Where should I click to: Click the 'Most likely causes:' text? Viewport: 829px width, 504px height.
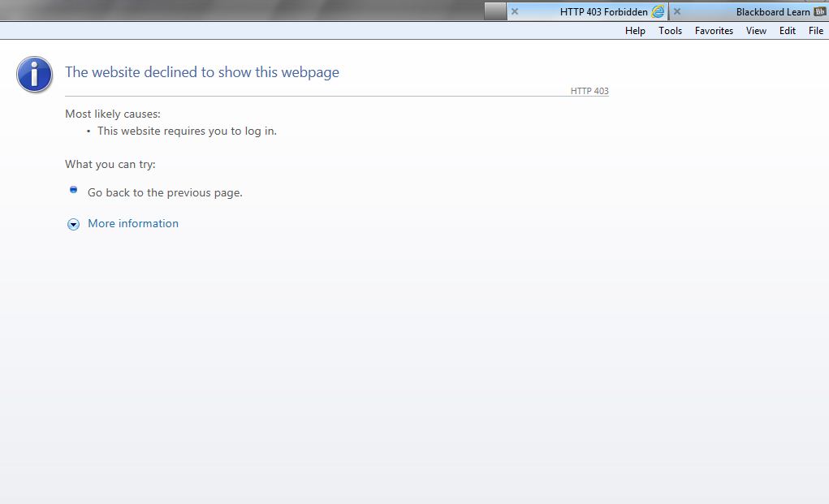pyautogui.click(x=113, y=114)
